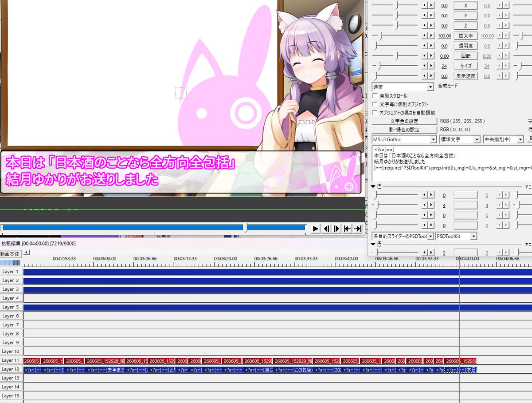Screen dimensions: 532x403
Task: Click the X position slider
Action: point(396,5)
